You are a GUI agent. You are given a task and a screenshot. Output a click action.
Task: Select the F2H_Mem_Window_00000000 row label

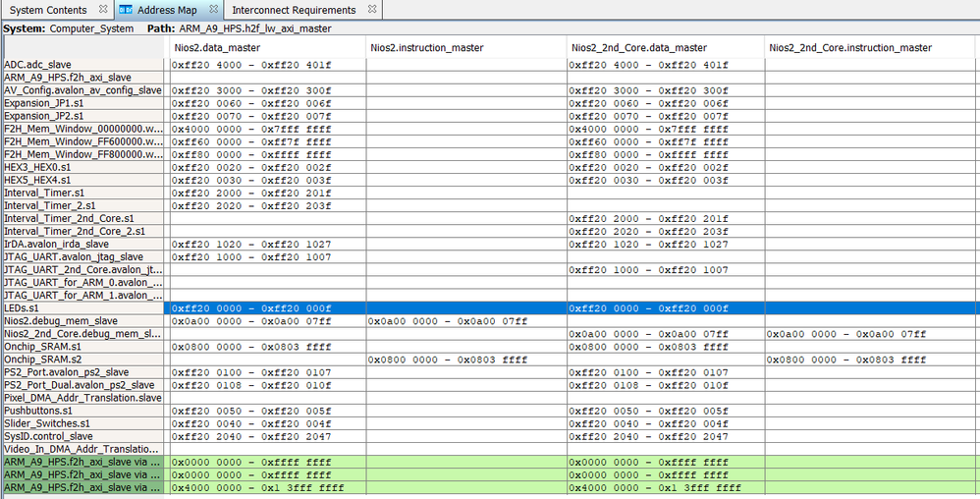tap(83, 129)
